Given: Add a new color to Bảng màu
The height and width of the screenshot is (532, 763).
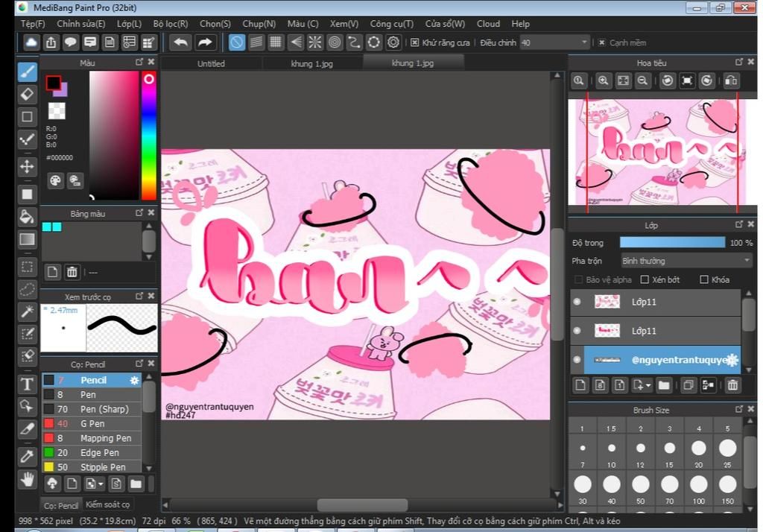Looking at the screenshot, I should click(x=52, y=272).
